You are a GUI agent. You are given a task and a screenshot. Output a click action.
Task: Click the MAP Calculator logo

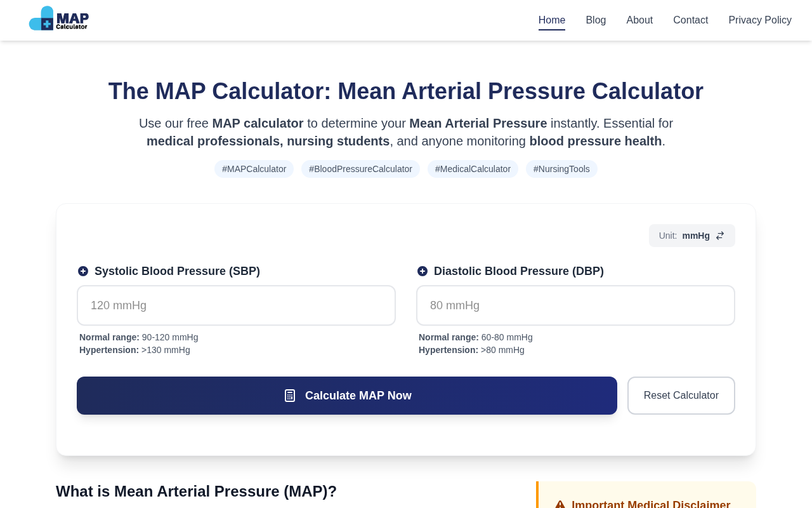tap(58, 19)
